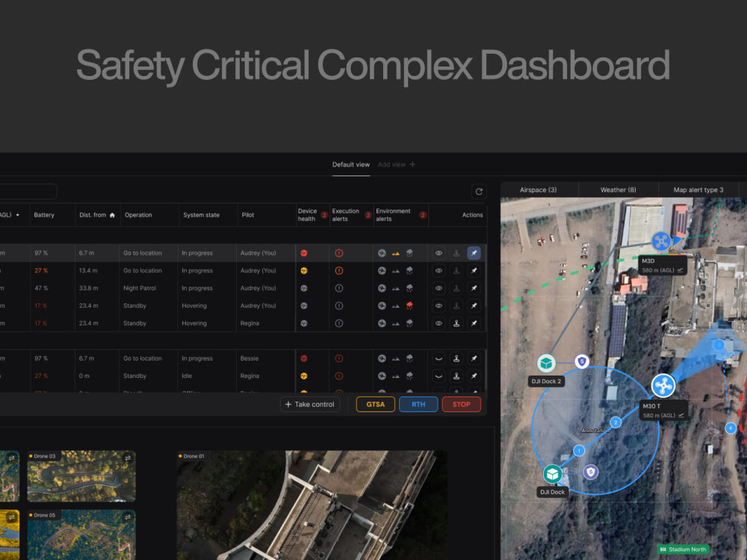Click joystick control icon in Idle Regina row
Image resolution: width=747 pixels, height=560 pixels.
coord(456,376)
